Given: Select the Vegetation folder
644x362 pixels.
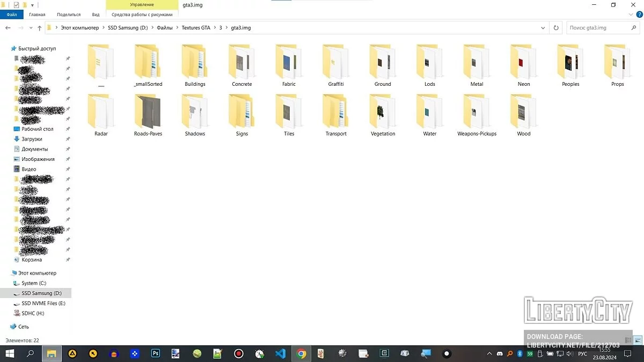Looking at the screenshot, I should coord(383,115).
